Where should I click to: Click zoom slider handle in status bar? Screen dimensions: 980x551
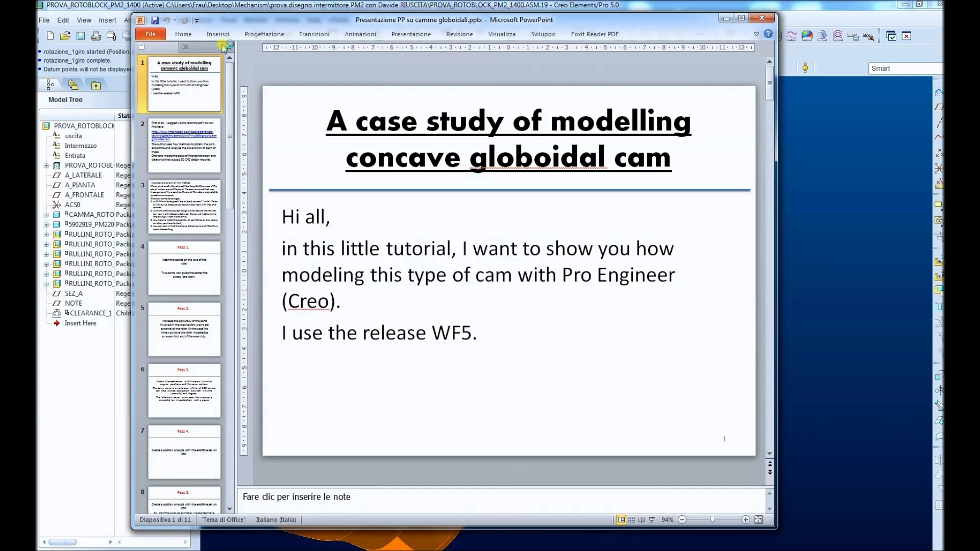713,520
